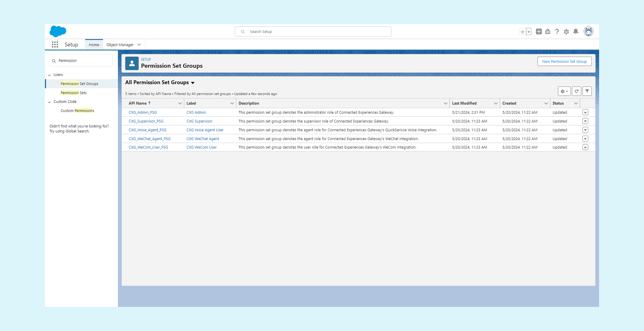This screenshot has height=331, width=644.
Task: Open row actions for CXG_WeChat_Agent_PSG
Action: [585, 139]
